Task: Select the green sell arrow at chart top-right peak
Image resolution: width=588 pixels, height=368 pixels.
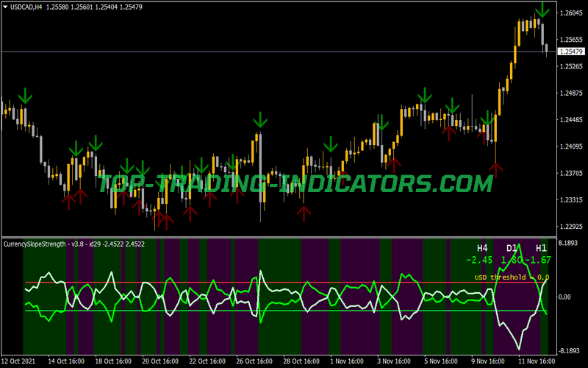Action: pyautogui.click(x=542, y=10)
